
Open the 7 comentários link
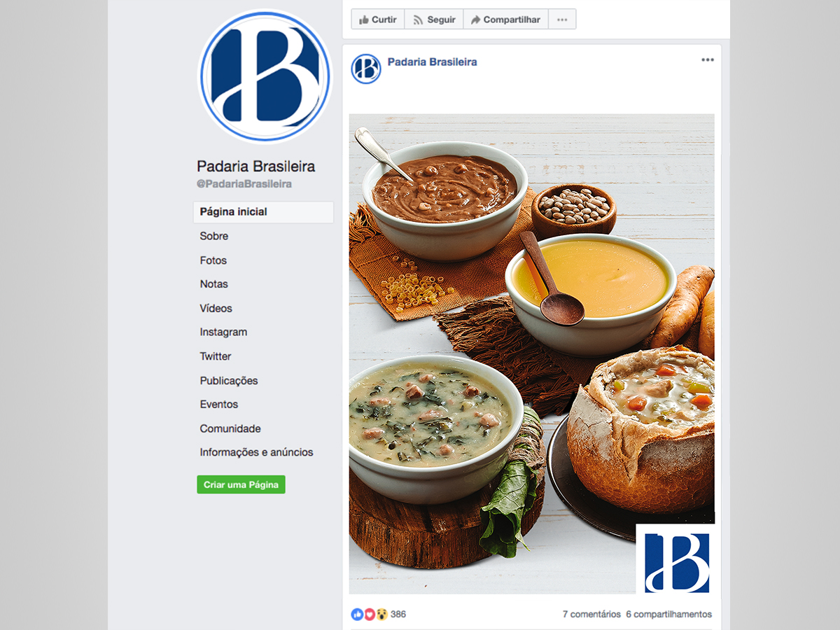tap(591, 615)
